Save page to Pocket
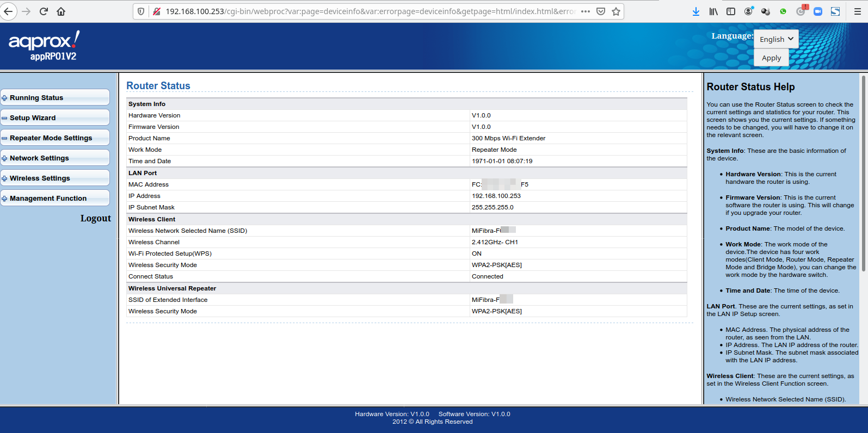Screen dimensions: 868x433 coord(601,11)
